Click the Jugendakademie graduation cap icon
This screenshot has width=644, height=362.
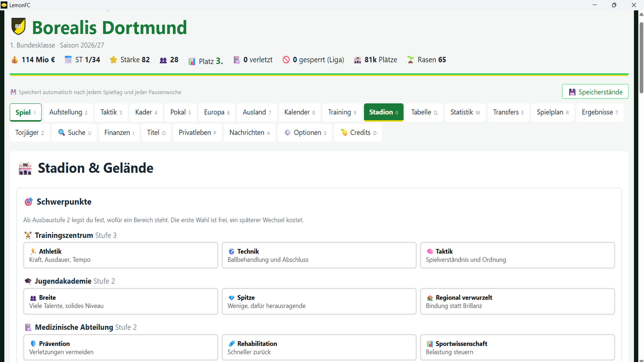28,281
